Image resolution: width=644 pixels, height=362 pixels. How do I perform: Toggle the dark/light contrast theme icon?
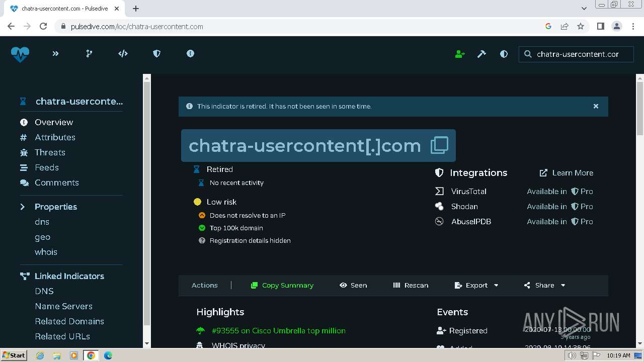tap(504, 54)
